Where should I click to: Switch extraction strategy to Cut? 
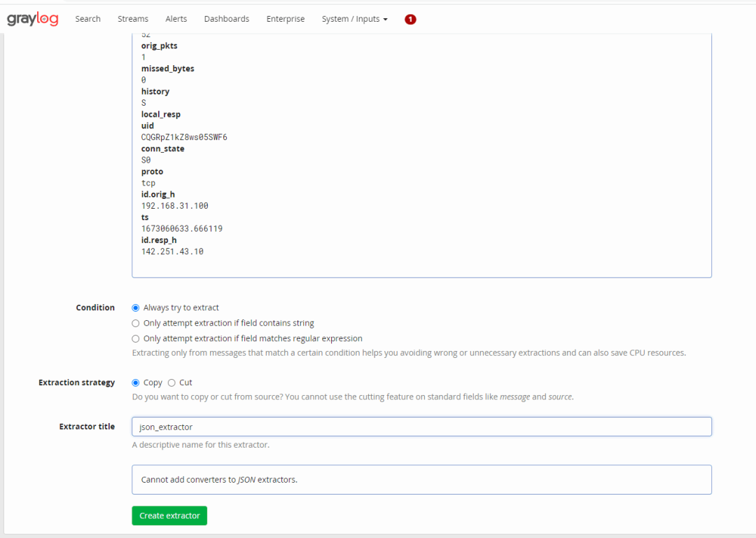pyautogui.click(x=171, y=382)
